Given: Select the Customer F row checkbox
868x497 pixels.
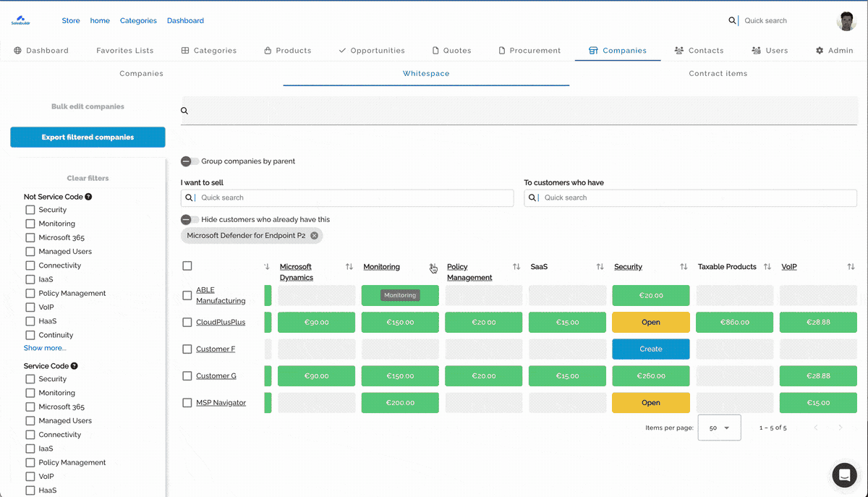Looking at the screenshot, I should pos(187,349).
